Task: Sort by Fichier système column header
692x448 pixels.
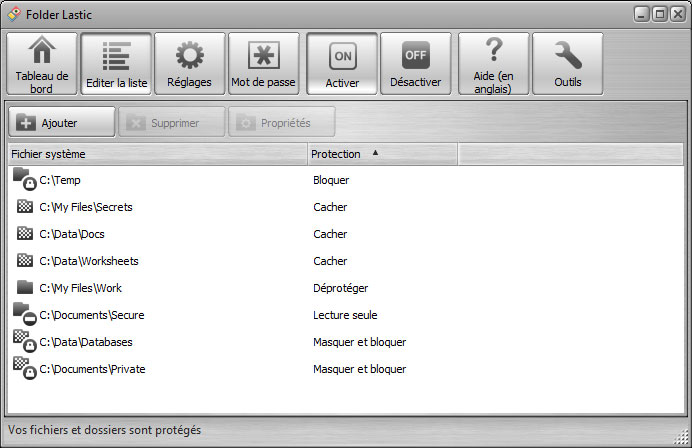Action: pyautogui.click(x=158, y=154)
